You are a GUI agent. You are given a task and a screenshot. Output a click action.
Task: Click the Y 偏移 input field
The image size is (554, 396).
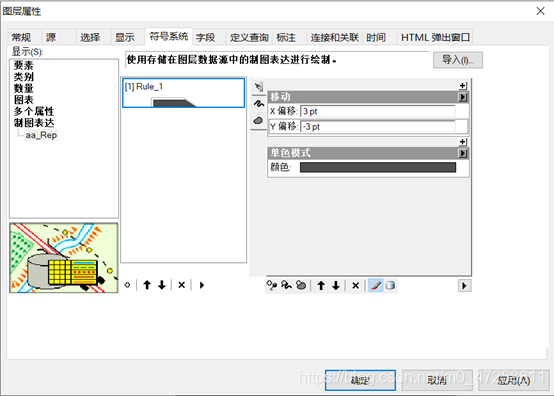tap(378, 126)
